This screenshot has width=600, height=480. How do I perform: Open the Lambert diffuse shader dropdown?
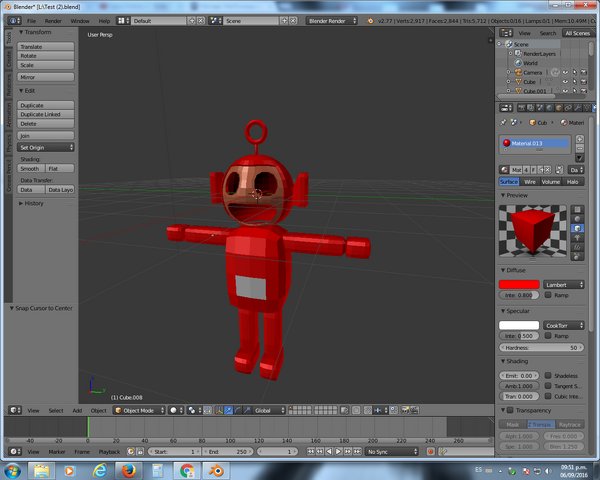(564, 285)
